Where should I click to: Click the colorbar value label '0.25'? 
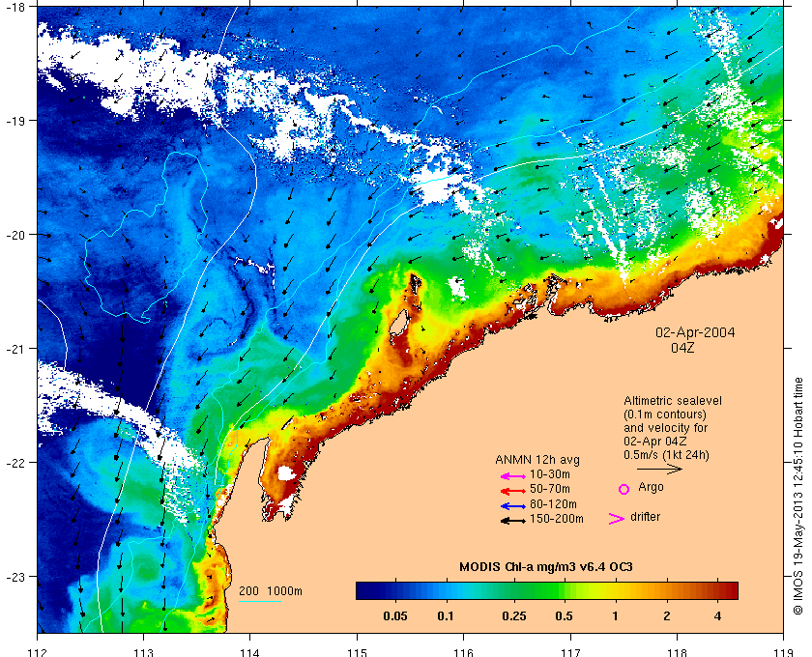click(514, 616)
